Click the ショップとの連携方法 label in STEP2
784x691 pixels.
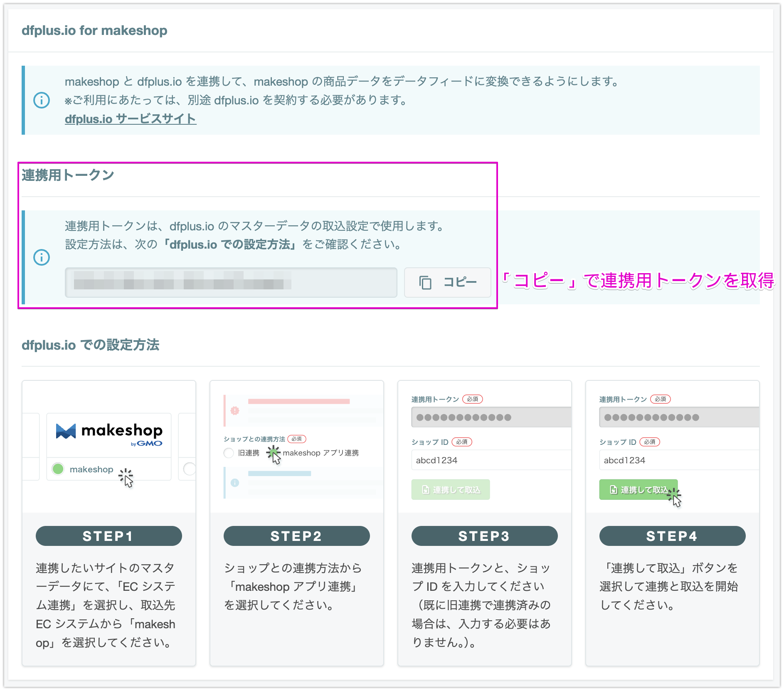(x=254, y=439)
